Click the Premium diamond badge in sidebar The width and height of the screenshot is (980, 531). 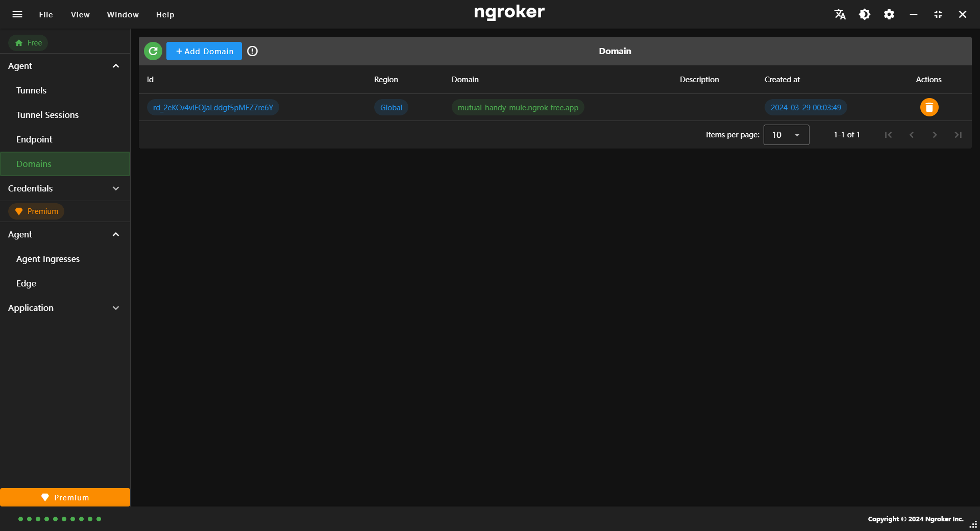36,211
